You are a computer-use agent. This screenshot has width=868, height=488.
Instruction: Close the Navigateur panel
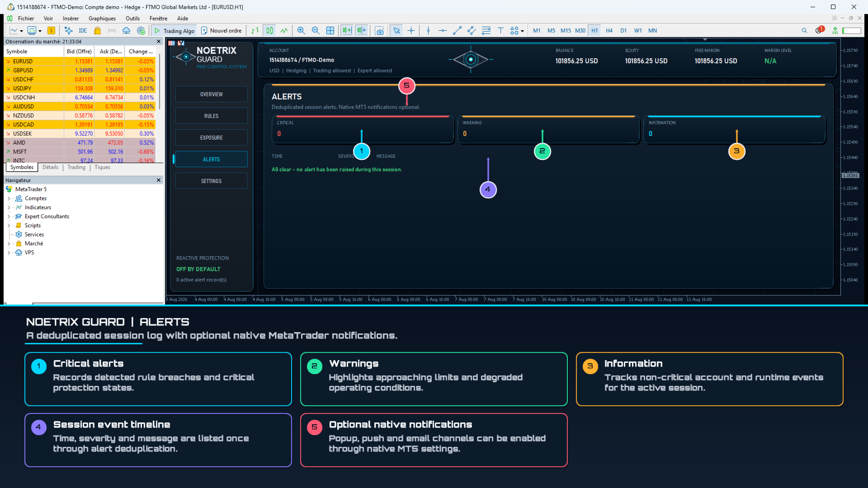tap(159, 180)
